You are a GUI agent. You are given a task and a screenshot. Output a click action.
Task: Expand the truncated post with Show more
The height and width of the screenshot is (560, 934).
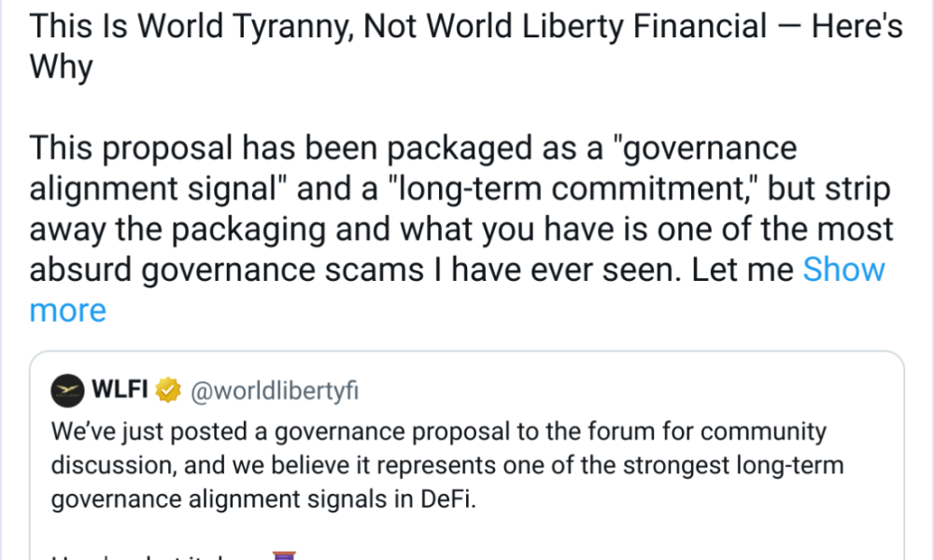(843, 270)
